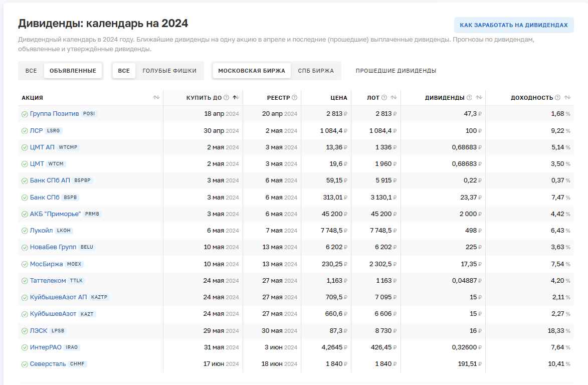Screen dimensions: 588x385
Task: Click green check icon for Таттелеком
Action: pyautogui.click(x=25, y=281)
